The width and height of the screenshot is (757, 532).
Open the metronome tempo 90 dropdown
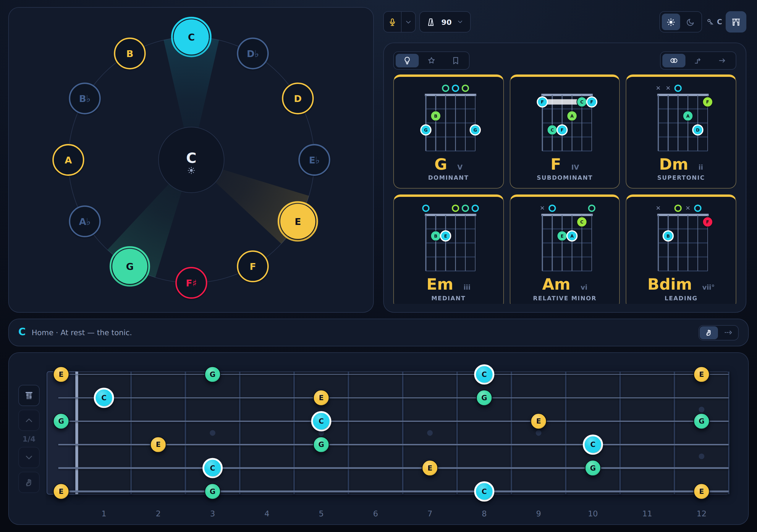445,22
